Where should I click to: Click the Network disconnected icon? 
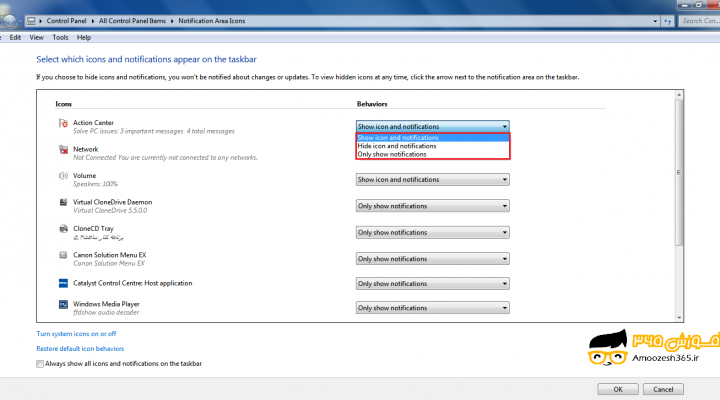pos(63,149)
